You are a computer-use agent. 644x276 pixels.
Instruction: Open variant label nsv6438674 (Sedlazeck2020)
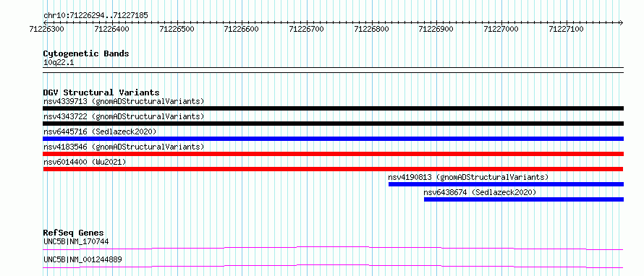click(480, 192)
